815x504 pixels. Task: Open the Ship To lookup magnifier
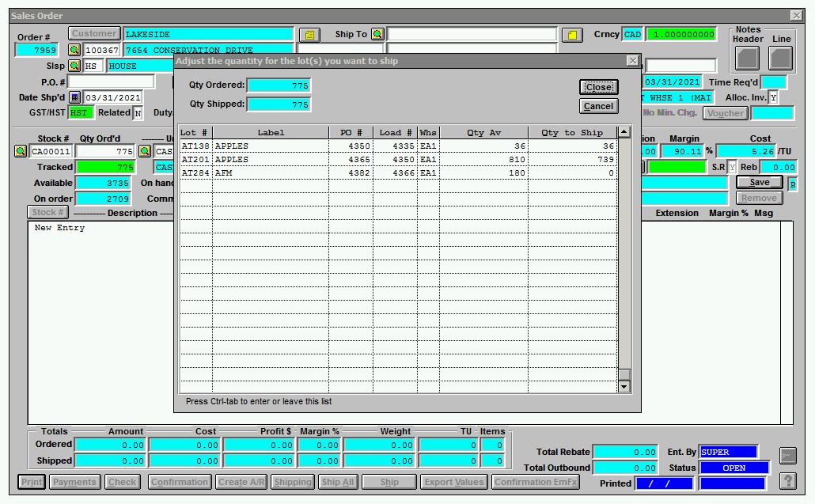378,33
